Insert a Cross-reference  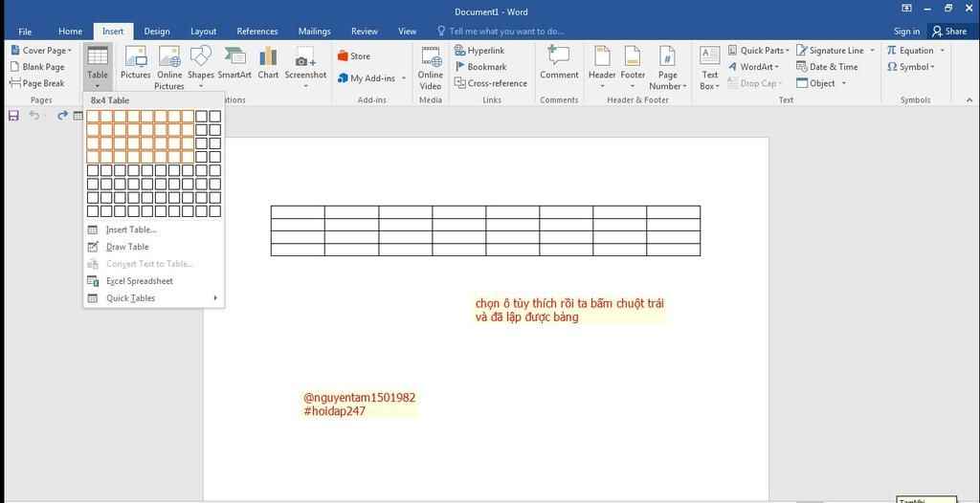click(x=491, y=83)
